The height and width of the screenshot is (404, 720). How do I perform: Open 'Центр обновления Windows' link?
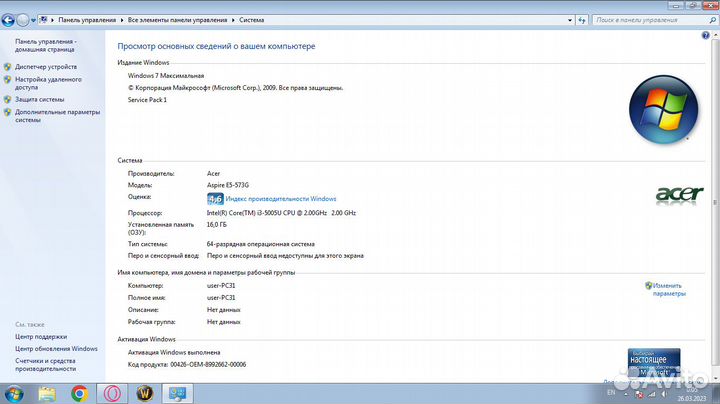click(x=56, y=348)
